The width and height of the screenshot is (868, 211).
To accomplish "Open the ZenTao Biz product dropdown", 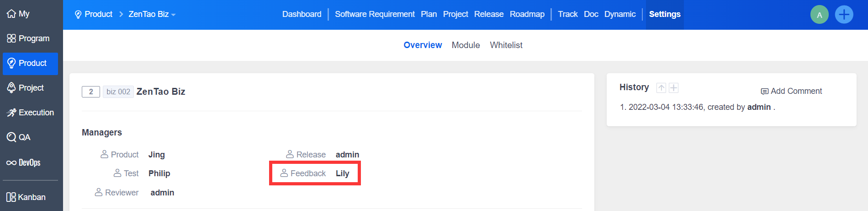I will pos(152,14).
